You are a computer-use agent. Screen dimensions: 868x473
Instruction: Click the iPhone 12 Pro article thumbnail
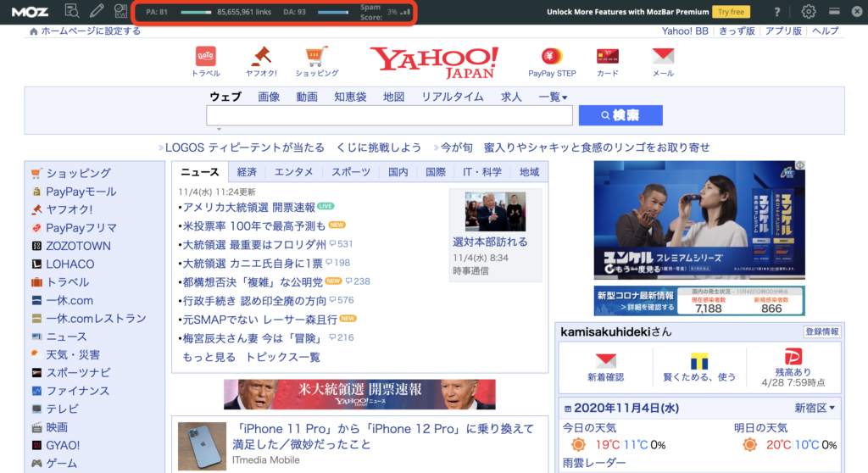202,447
